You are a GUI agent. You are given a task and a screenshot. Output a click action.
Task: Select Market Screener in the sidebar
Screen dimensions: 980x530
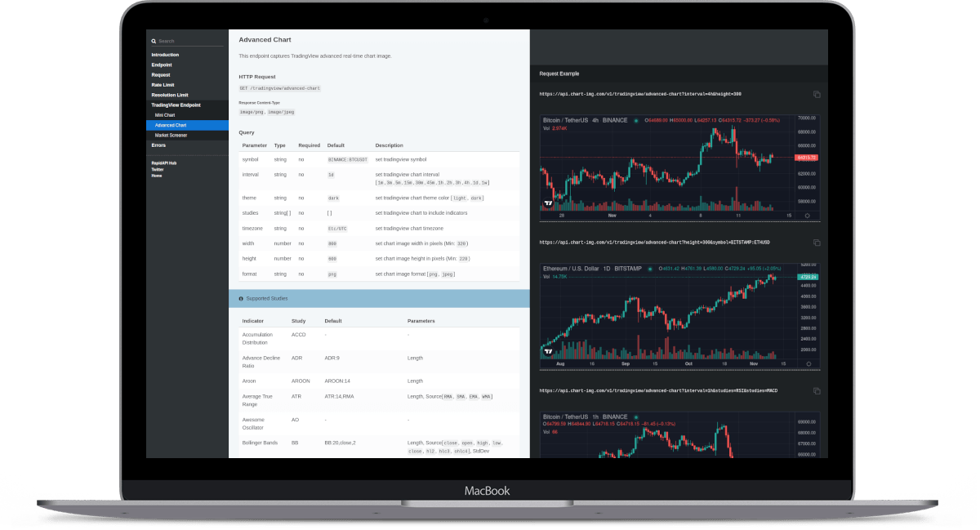[x=171, y=136]
